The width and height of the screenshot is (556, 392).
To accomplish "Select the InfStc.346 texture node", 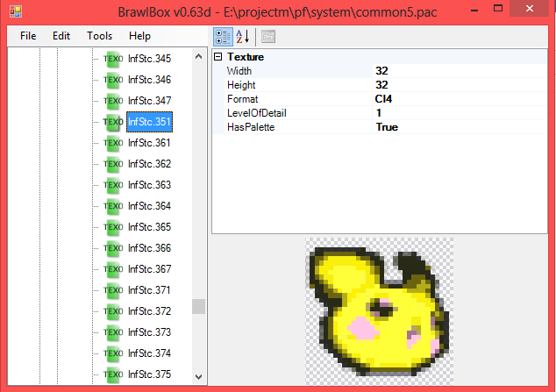I will tap(149, 80).
